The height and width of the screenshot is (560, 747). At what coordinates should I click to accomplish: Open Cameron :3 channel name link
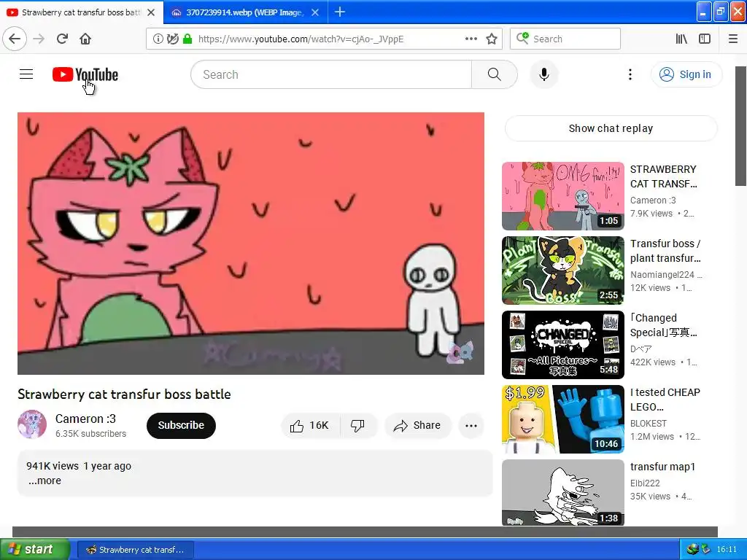[x=85, y=419]
